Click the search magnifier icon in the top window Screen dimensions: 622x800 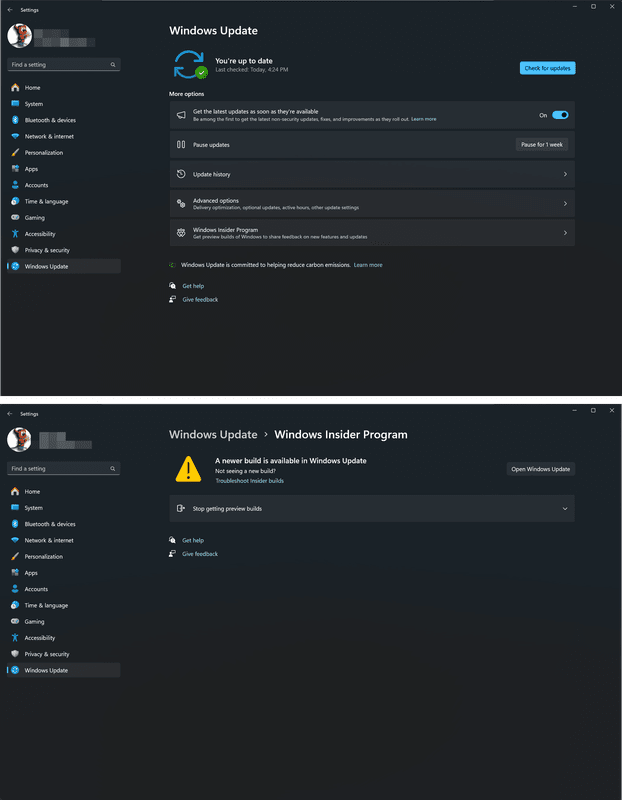pos(113,65)
